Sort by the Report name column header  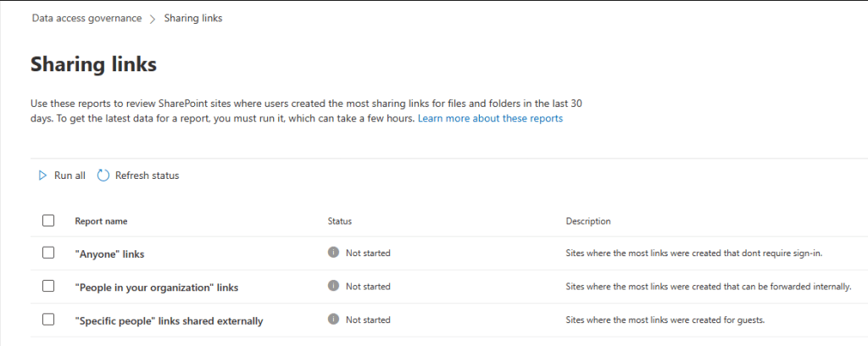point(101,221)
